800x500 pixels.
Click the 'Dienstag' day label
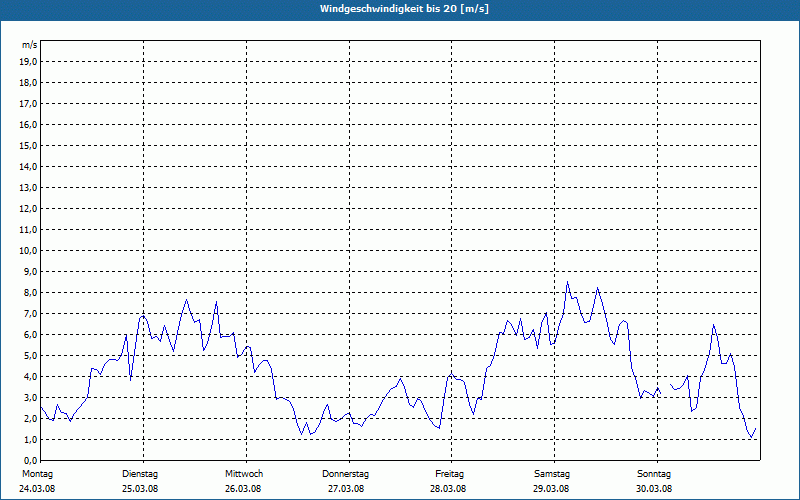[140, 474]
